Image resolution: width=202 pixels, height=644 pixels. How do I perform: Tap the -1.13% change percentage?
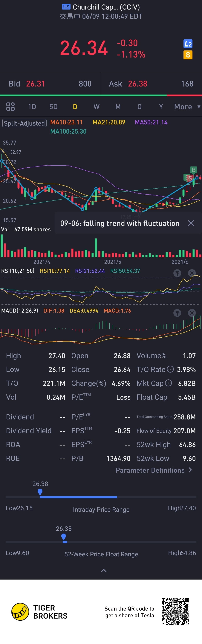click(x=131, y=54)
